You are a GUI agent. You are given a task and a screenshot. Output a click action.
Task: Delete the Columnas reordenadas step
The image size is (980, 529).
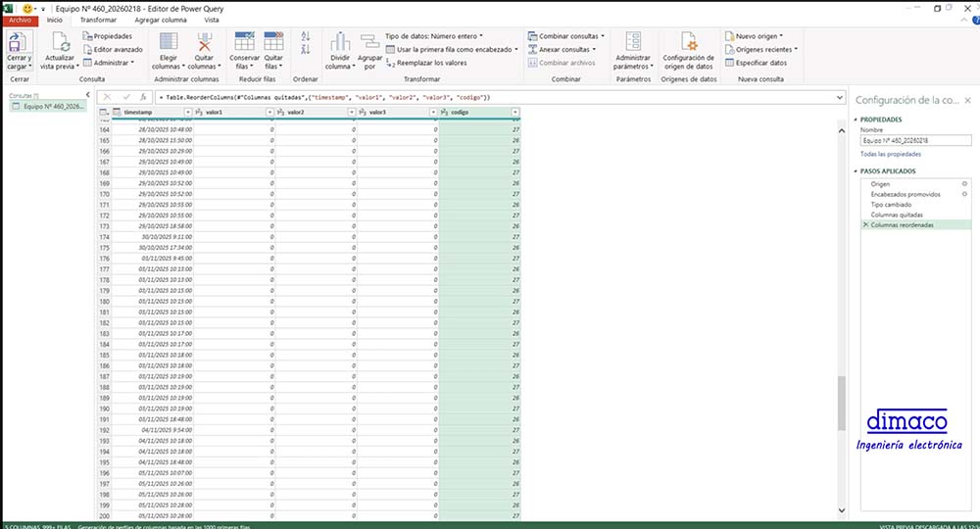[x=865, y=225]
